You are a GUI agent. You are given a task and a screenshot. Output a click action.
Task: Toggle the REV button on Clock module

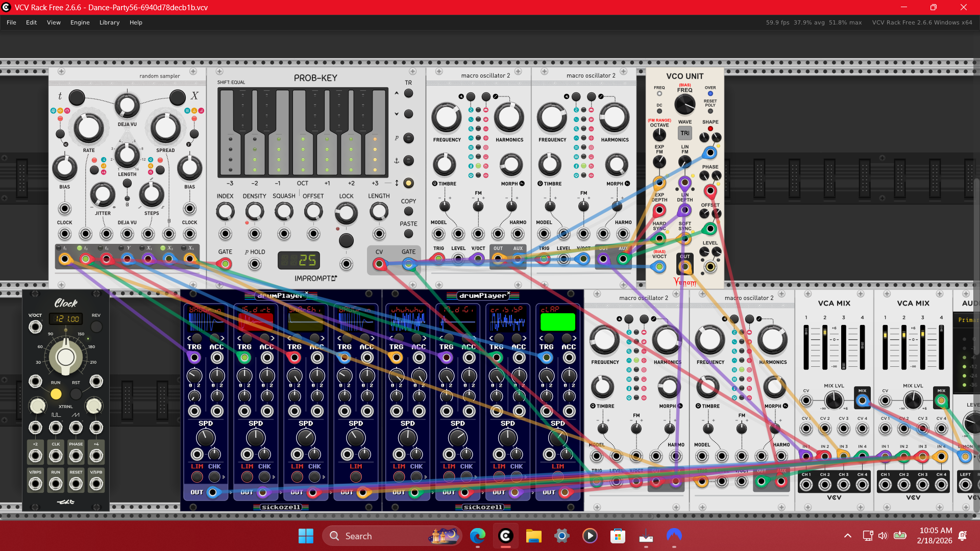pyautogui.click(x=96, y=327)
